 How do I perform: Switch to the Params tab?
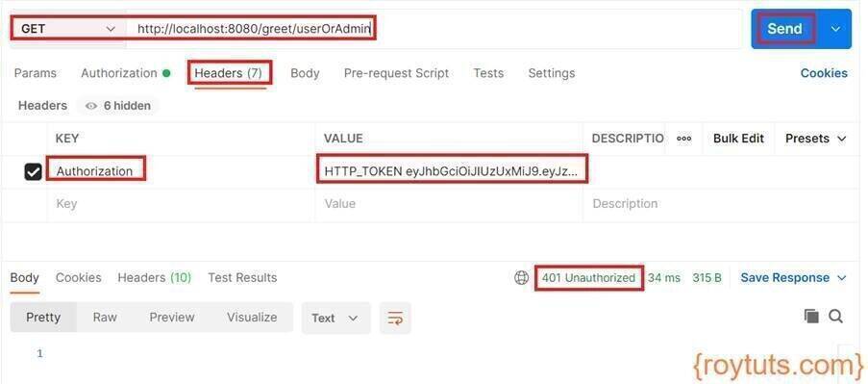click(35, 73)
